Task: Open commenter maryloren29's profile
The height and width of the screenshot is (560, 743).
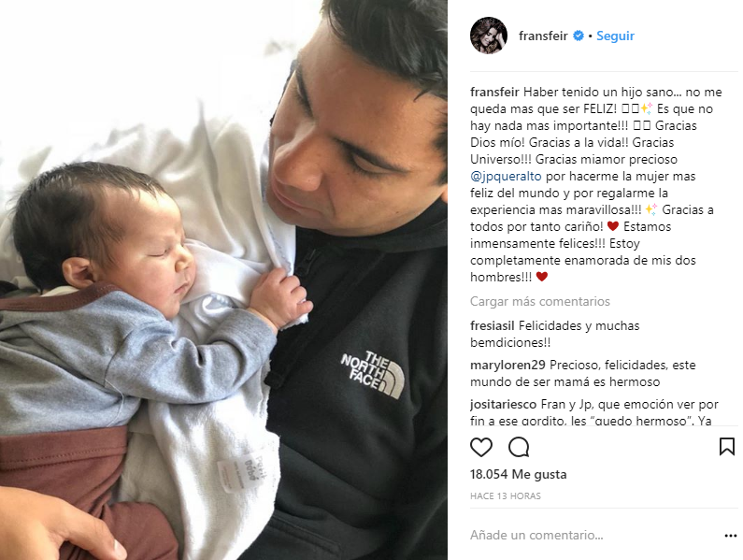Action: coord(507,366)
